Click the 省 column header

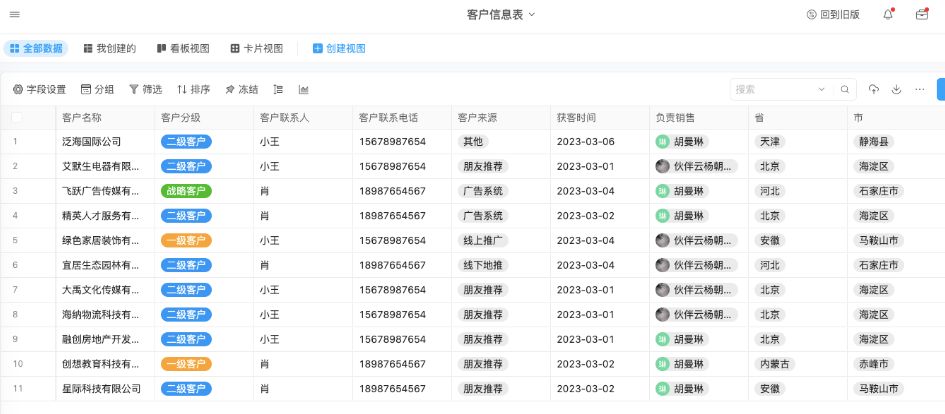click(797, 118)
